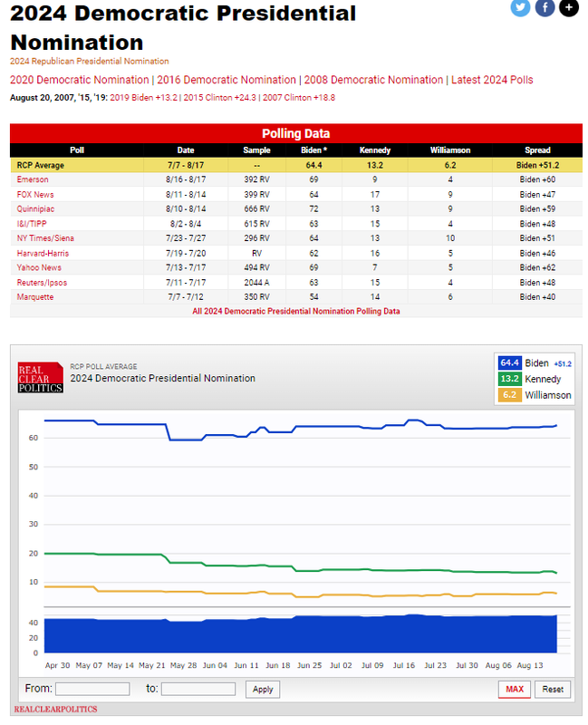Click the Apply button
Viewport: 588px width, 725px height.
(x=263, y=690)
